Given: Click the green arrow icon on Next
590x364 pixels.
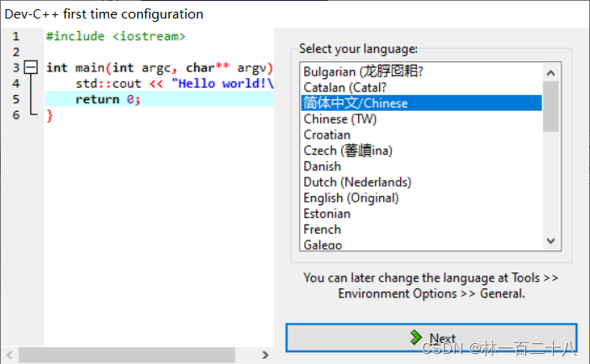Looking at the screenshot, I should 415,337.
